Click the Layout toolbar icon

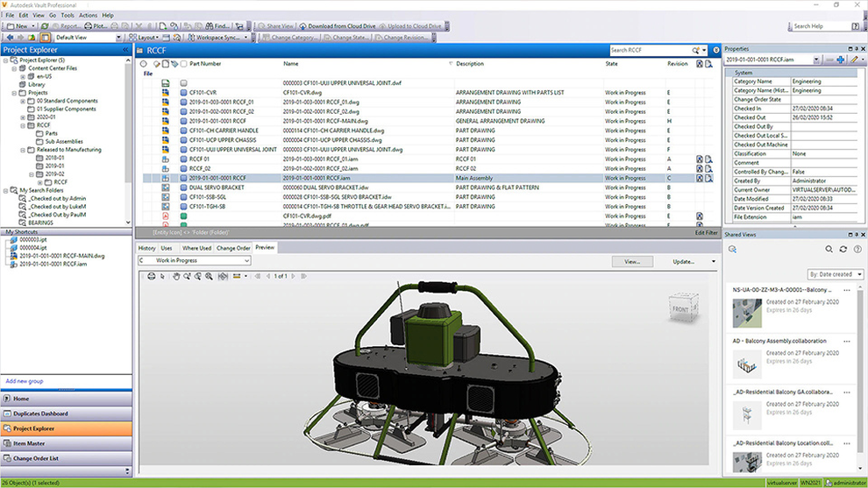144,38
